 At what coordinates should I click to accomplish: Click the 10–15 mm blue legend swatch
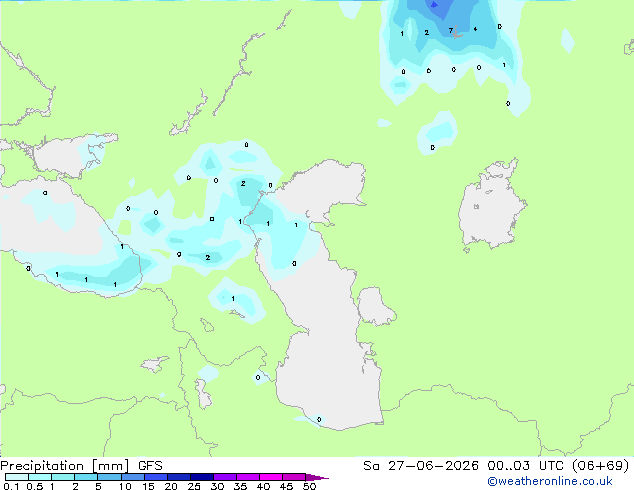tap(133, 477)
